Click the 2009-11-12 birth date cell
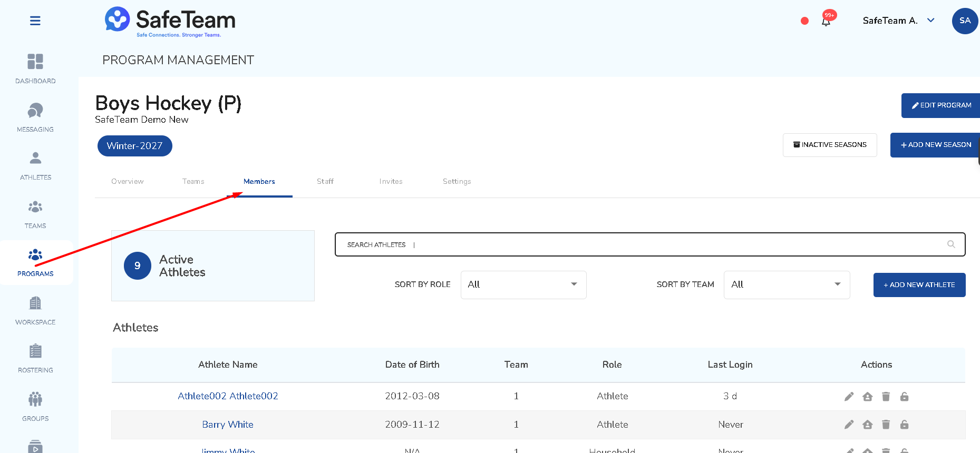Image resolution: width=980 pixels, height=453 pixels. click(412, 425)
